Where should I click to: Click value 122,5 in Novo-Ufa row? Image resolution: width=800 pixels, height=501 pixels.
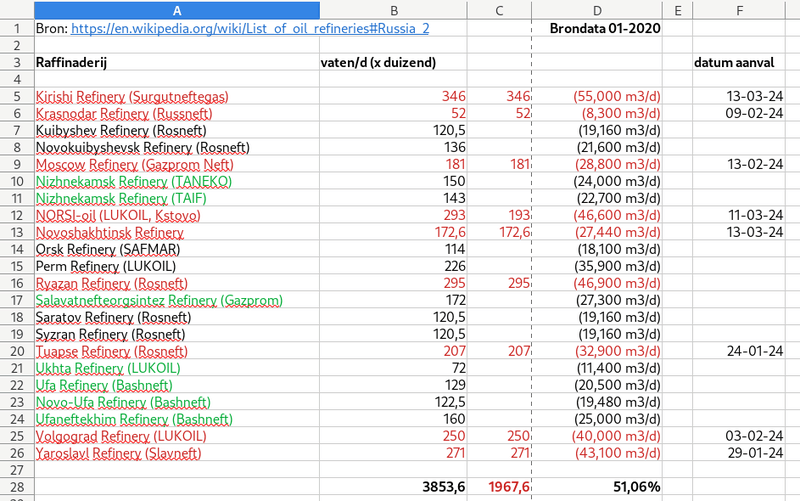(393, 402)
